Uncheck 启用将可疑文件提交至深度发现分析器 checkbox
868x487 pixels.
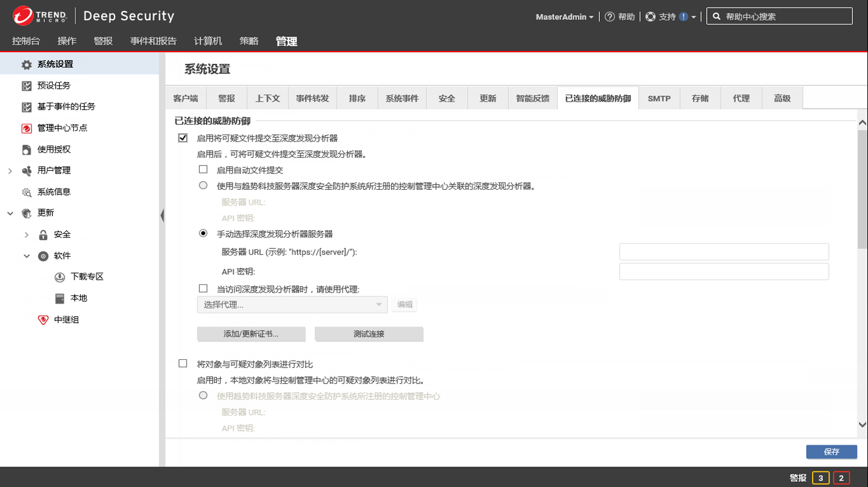[x=183, y=138]
